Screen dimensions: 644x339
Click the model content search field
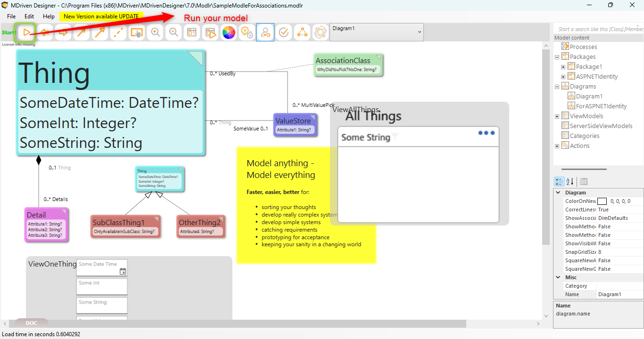tap(600, 29)
